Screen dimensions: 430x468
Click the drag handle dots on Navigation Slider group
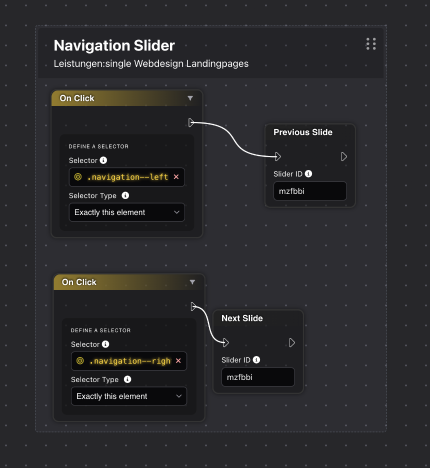pos(371,44)
